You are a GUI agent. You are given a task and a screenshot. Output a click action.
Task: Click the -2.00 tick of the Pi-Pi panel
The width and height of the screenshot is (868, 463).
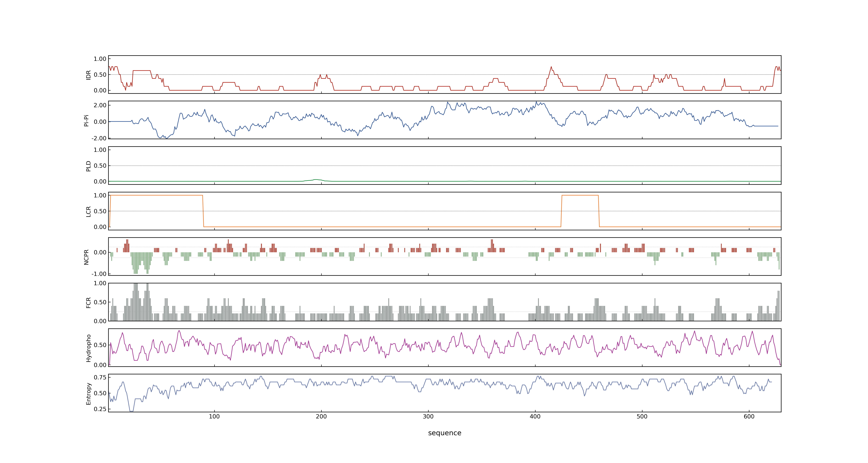[99, 138]
